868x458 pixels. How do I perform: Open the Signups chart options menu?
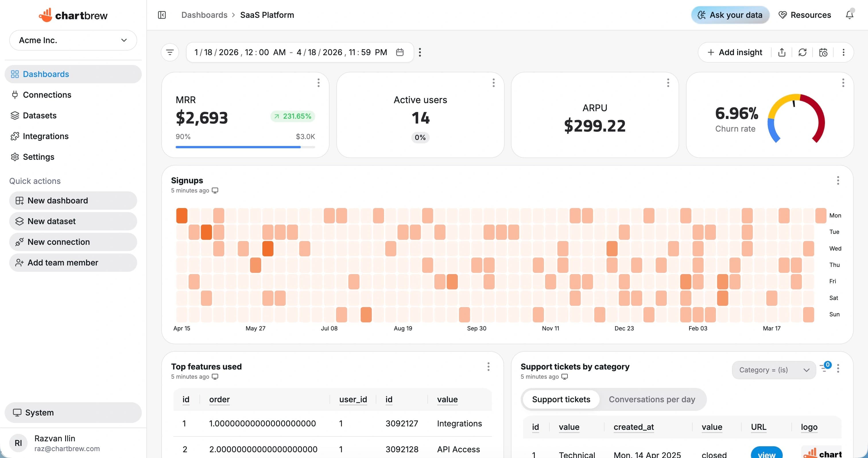[x=838, y=181]
